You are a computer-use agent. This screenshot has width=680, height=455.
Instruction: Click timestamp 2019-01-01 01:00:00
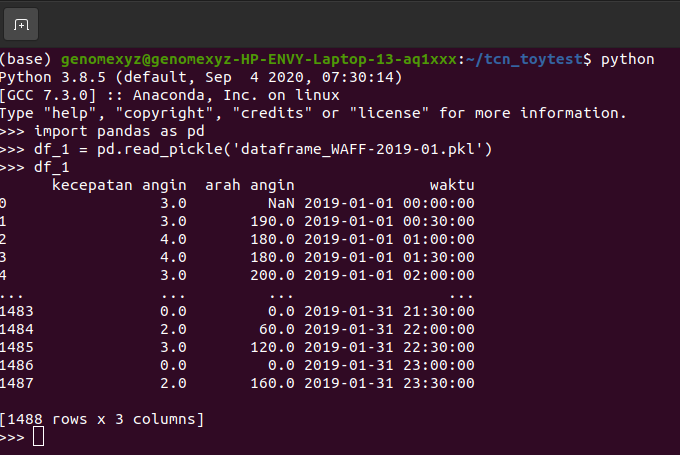point(389,239)
